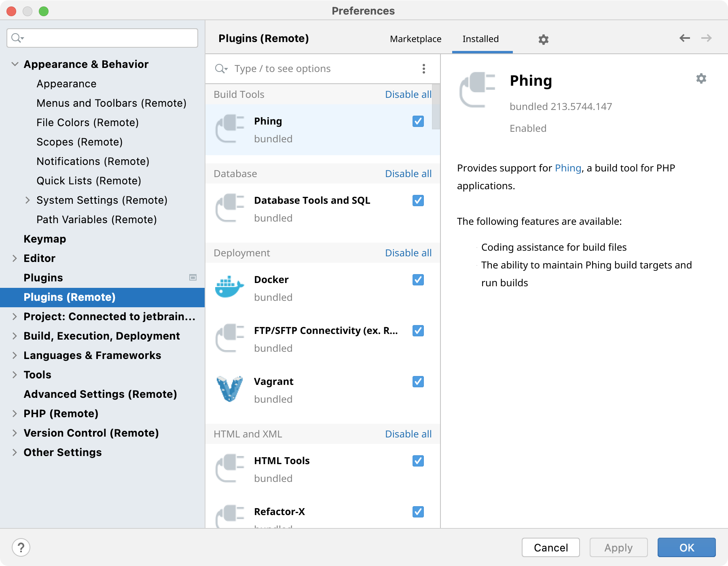Open the Installed plugins tab
The height and width of the screenshot is (566, 728).
(x=481, y=39)
